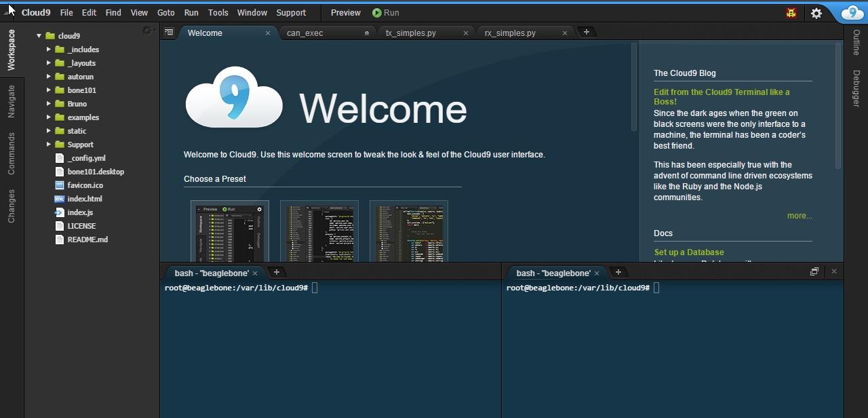The height and width of the screenshot is (418, 868).
Task: Add new tab in right terminal pane
Action: click(618, 272)
